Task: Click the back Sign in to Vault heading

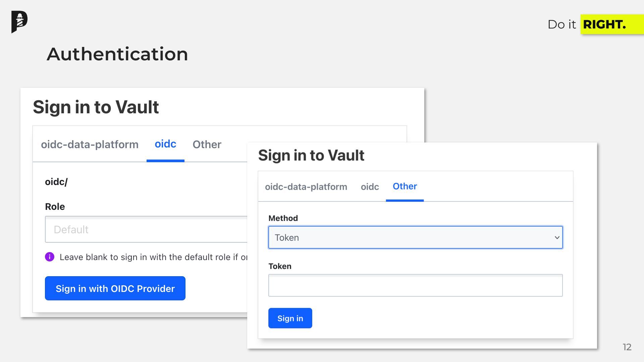Action: tap(96, 107)
